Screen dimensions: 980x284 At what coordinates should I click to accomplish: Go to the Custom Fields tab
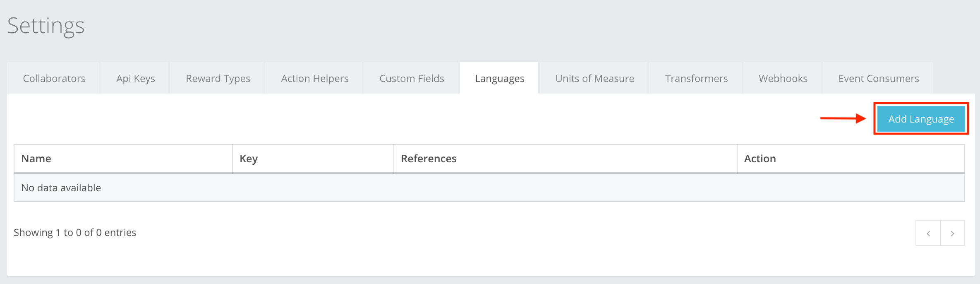pyautogui.click(x=412, y=78)
